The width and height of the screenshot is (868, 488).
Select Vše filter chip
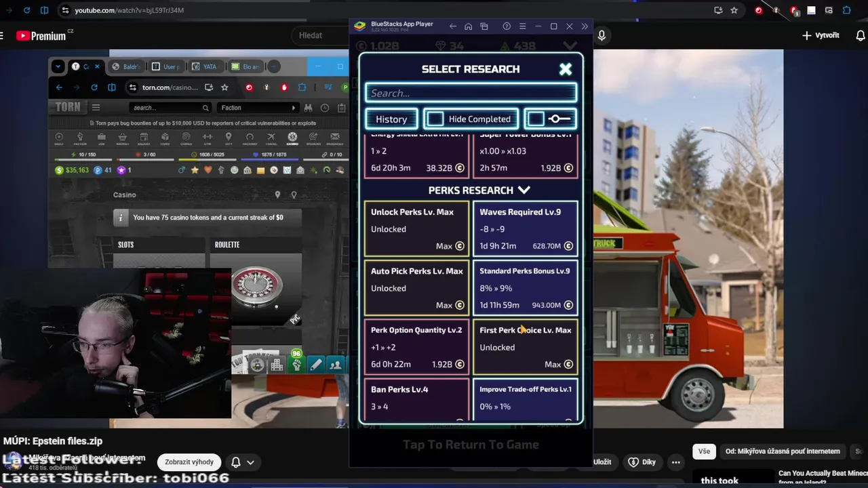pyautogui.click(x=704, y=451)
